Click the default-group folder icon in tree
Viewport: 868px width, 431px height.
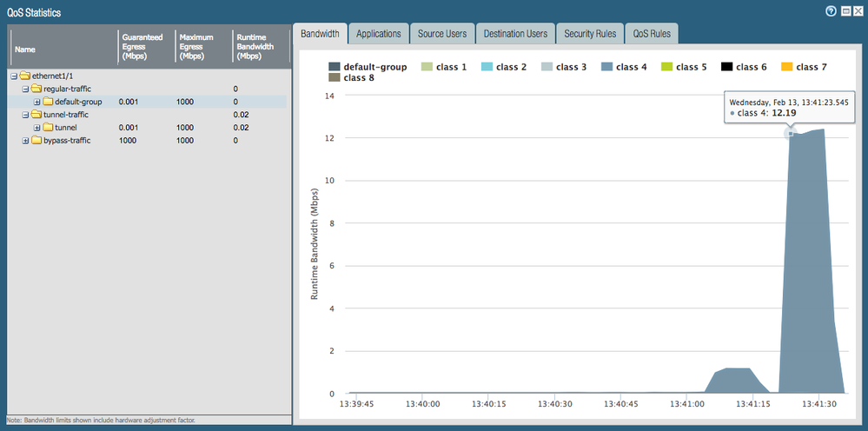pyautogui.click(x=48, y=102)
